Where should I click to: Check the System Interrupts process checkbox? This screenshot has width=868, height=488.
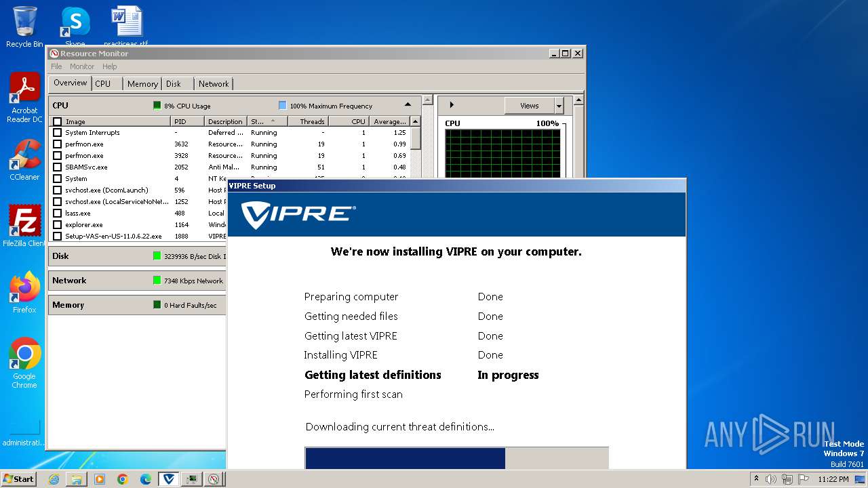click(x=58, y=133)
